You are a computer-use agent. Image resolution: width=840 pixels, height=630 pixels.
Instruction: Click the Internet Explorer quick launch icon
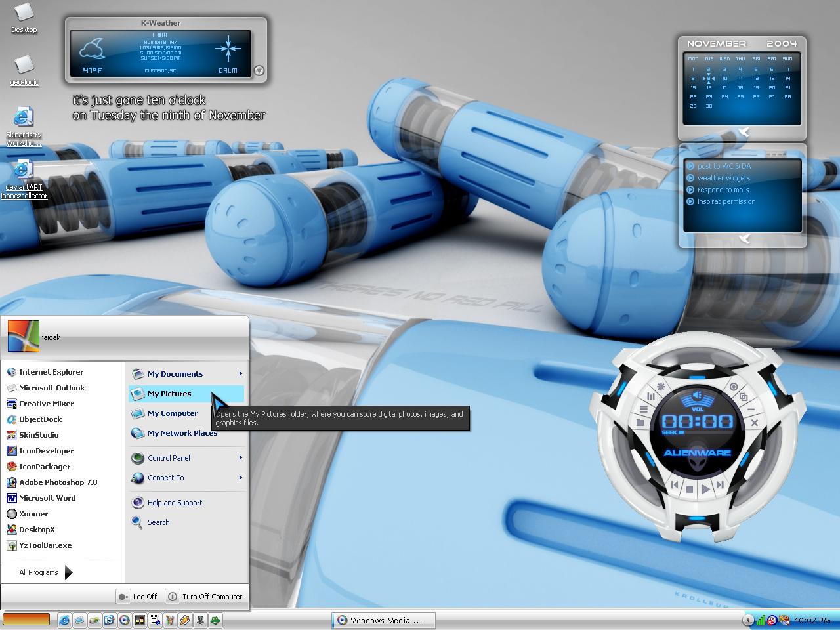pyautogui.click(x=64, y=619)
